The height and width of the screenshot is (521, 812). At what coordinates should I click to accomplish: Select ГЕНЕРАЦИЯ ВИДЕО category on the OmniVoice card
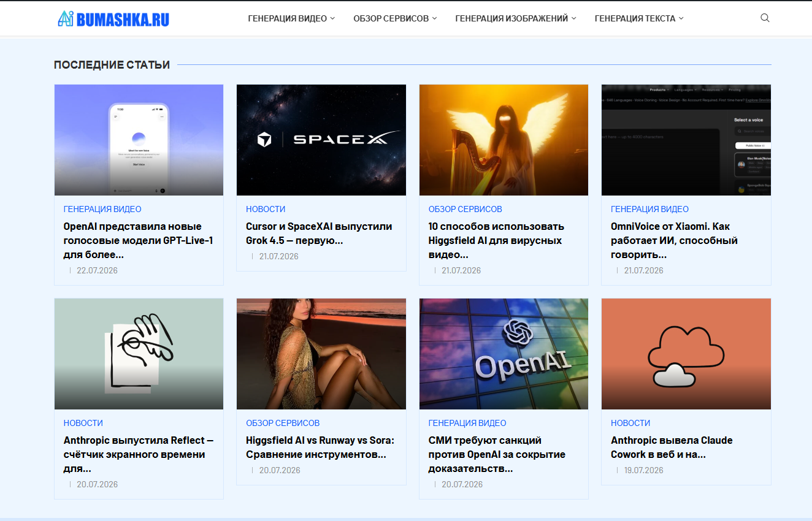tap(649, 209)
